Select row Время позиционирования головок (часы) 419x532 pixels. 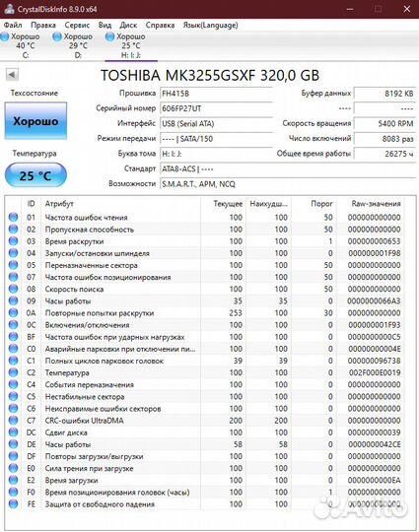click(x=205, y=492)
